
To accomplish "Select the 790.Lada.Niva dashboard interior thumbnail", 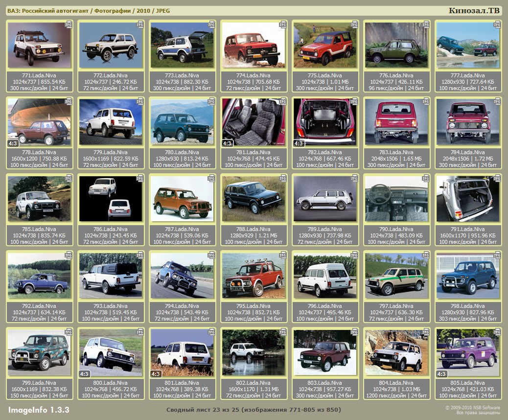I will [396, 199].
